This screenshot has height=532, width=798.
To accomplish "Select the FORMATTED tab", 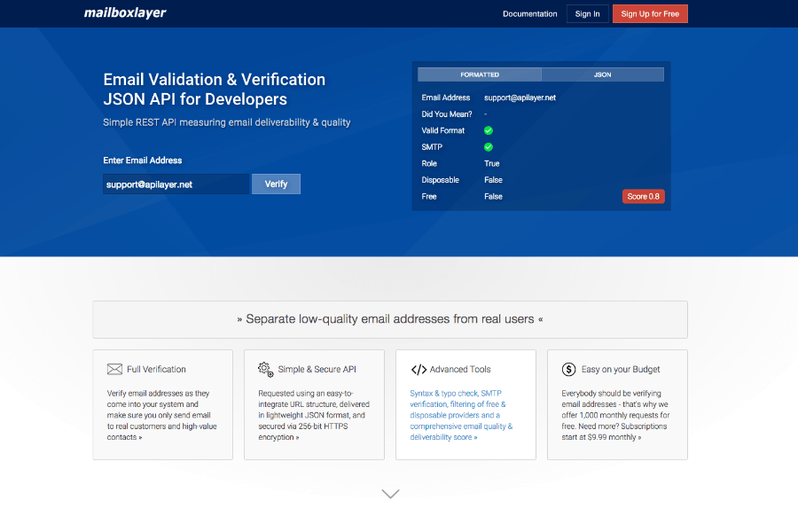I will (480, 74).
